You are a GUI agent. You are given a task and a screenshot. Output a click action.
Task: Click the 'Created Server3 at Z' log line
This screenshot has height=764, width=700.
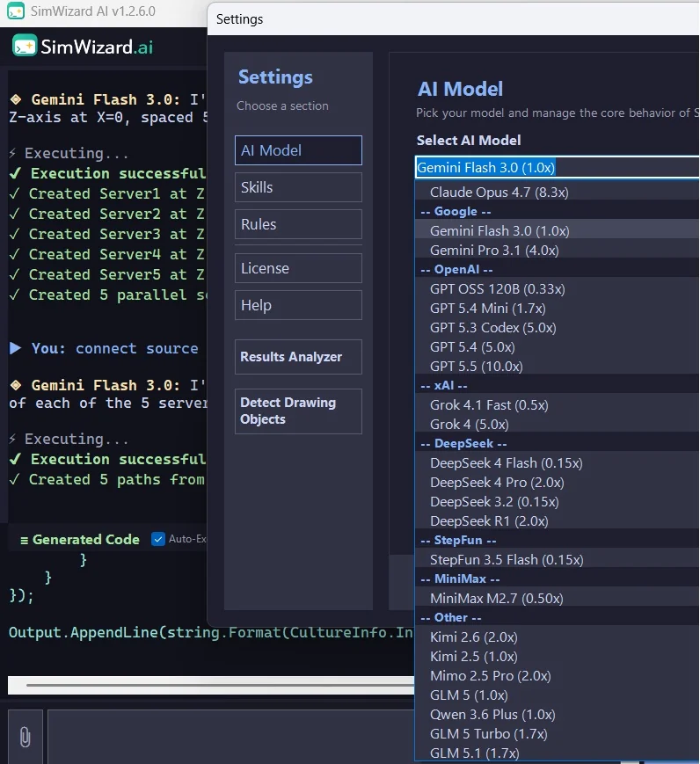(107, 234)
